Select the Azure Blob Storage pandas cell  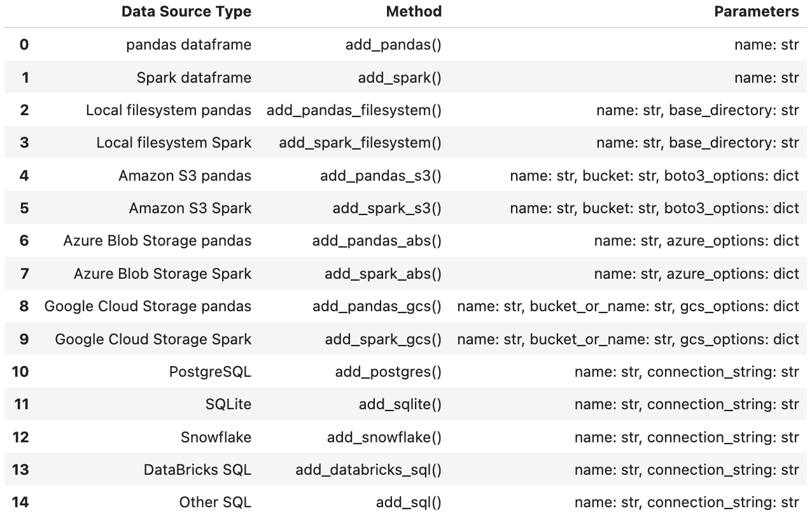tap(157, 241)
